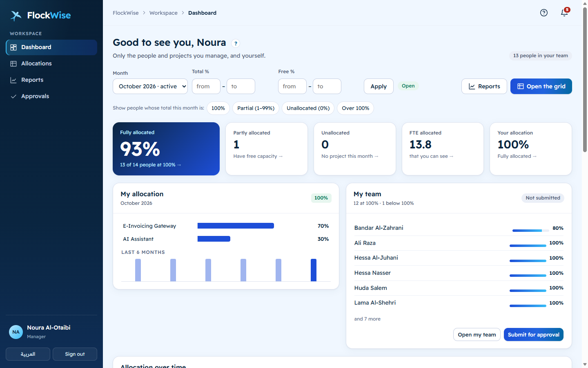Open the Month dropdown showing October 2026
588x368 pixels.
(150, 86)
